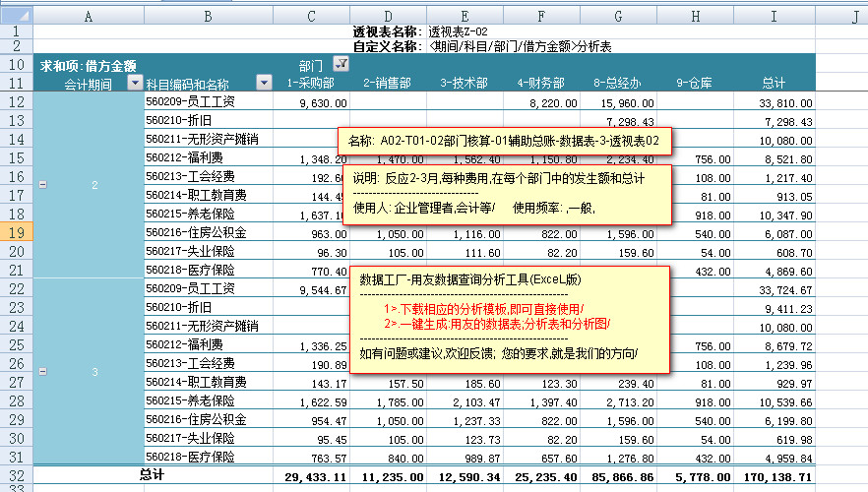Click the 总计 column header cell
868x492 pixels.
tap(774, 84)
